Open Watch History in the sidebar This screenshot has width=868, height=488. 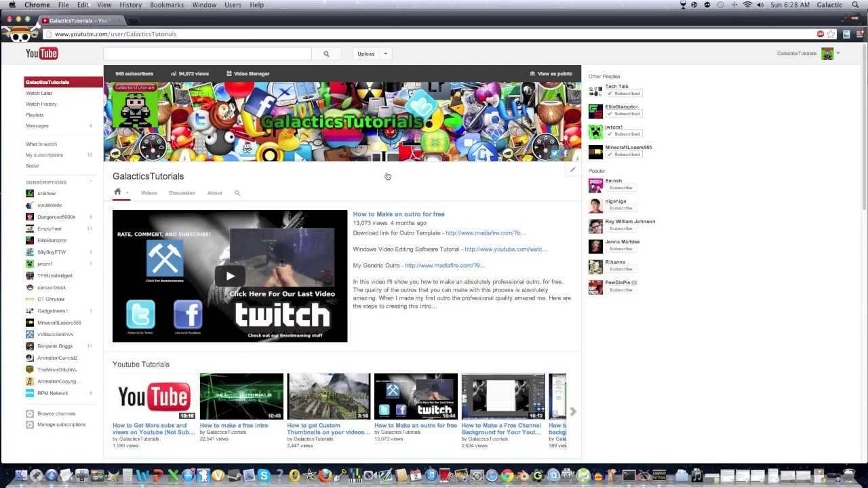click(x=41, y=104)
